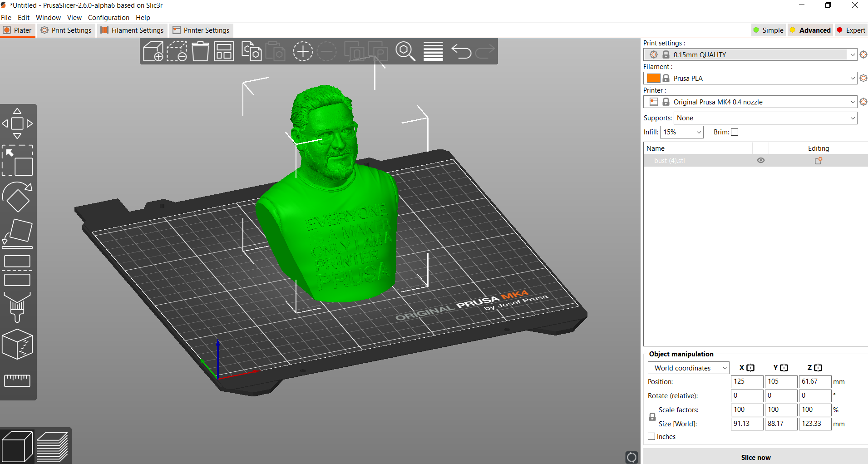This screenshot has height=464, width=868.
Task: Select the Move gizmo tool
Action: pyautogui.click(x=17, y=123)
